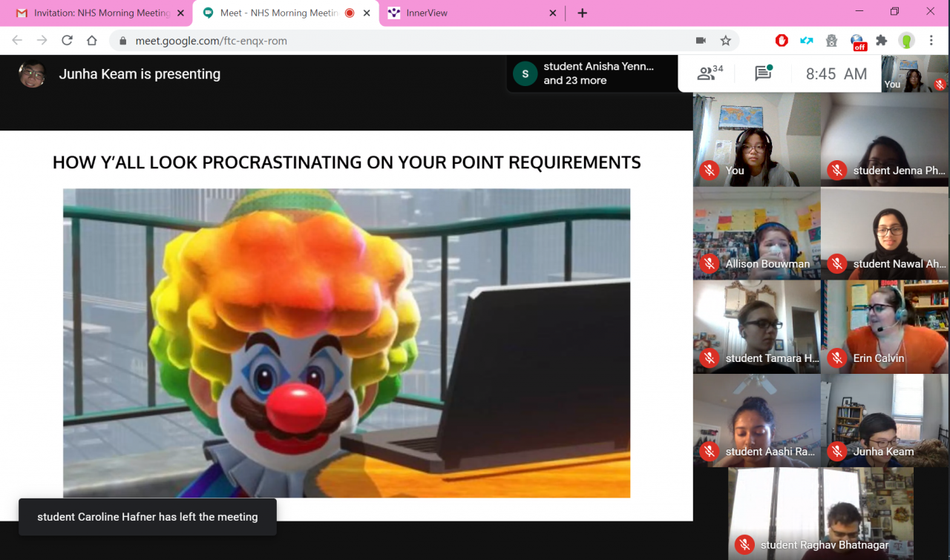The width and height of the screenshot is (950, 560).
Task: Click muted mic icon on Junha Keam's tile
Action: click(x=837, y=451)
